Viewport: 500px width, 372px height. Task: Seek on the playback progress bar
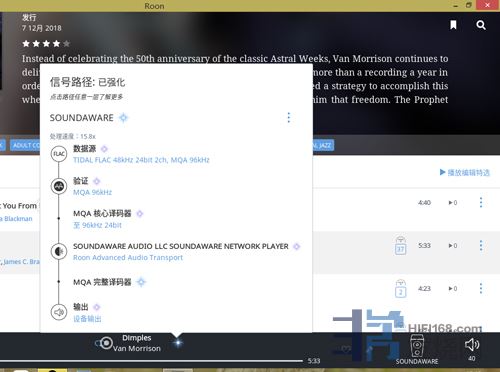(151, 361)
